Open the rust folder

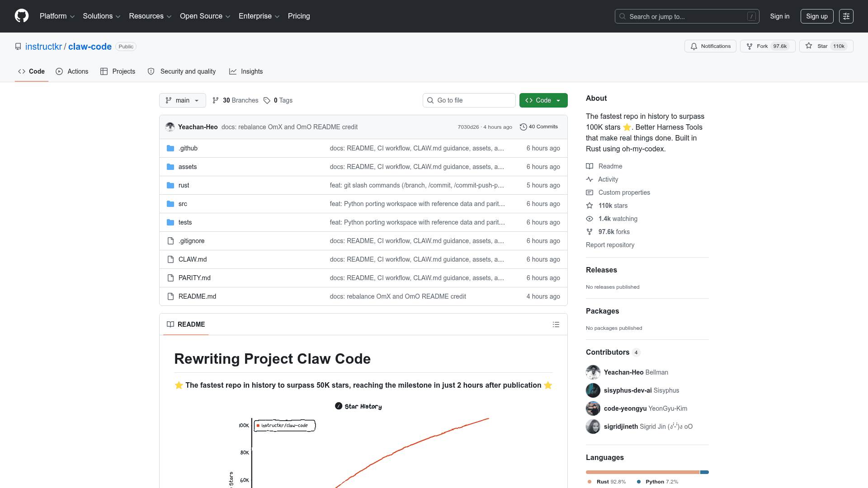point(184,185)
